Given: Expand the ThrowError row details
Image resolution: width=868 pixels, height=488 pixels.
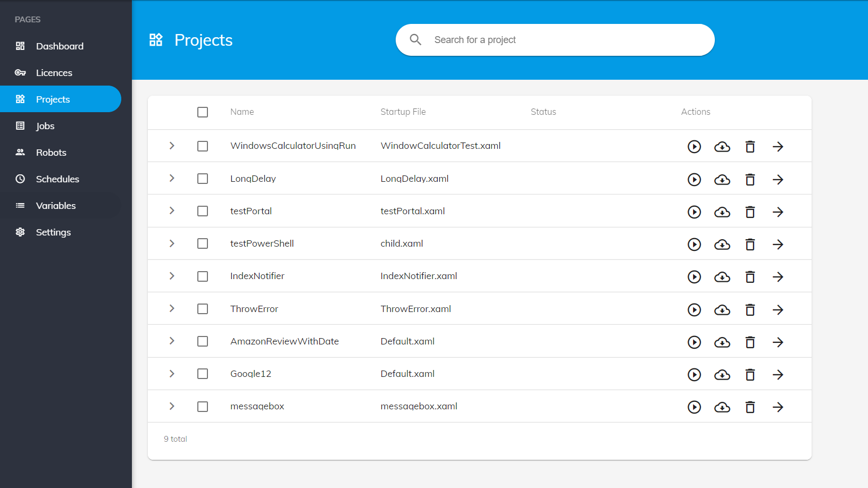Looking at the screenshot, I should point(172,308).
